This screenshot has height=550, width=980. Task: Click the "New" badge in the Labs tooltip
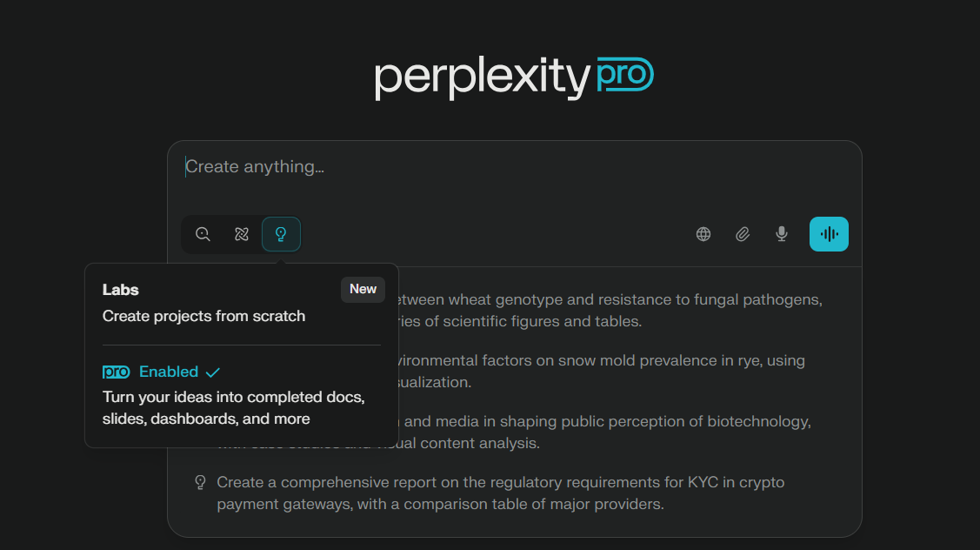363,289
